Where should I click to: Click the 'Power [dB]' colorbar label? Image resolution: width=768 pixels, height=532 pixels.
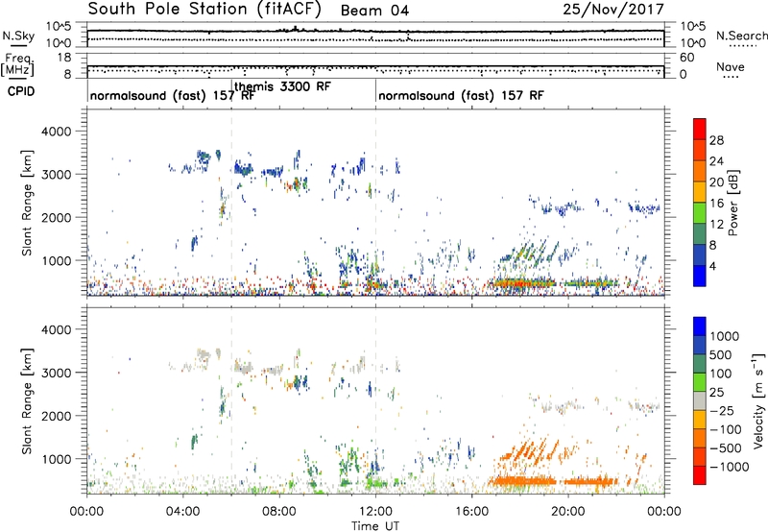pyautogui.click(x=732, y=203)
